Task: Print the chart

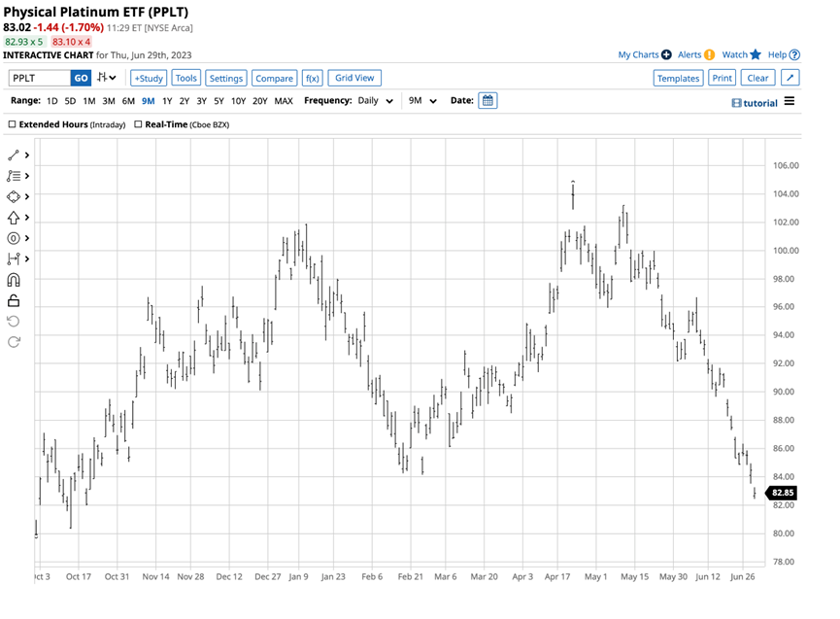Action: [x=722, y=78]
